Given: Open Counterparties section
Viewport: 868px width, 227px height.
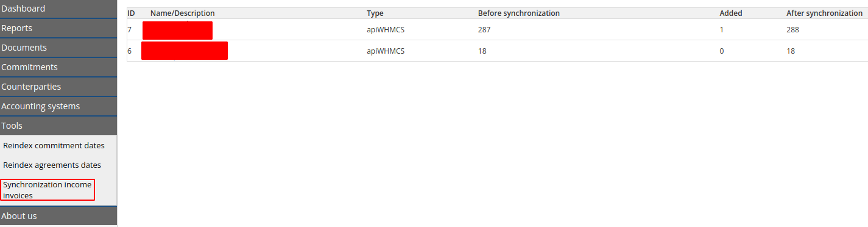Looking at the screenshot, I should (x=58, y=87).
